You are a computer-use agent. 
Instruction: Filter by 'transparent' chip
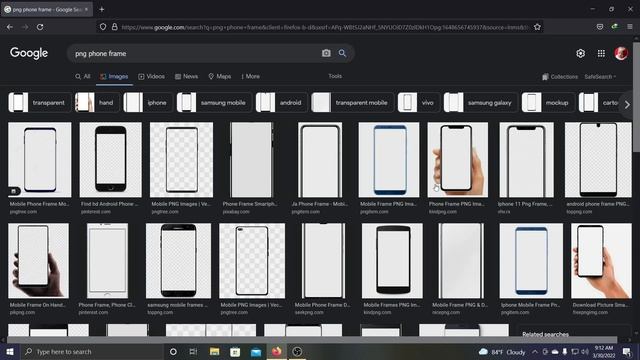[40, 102]
